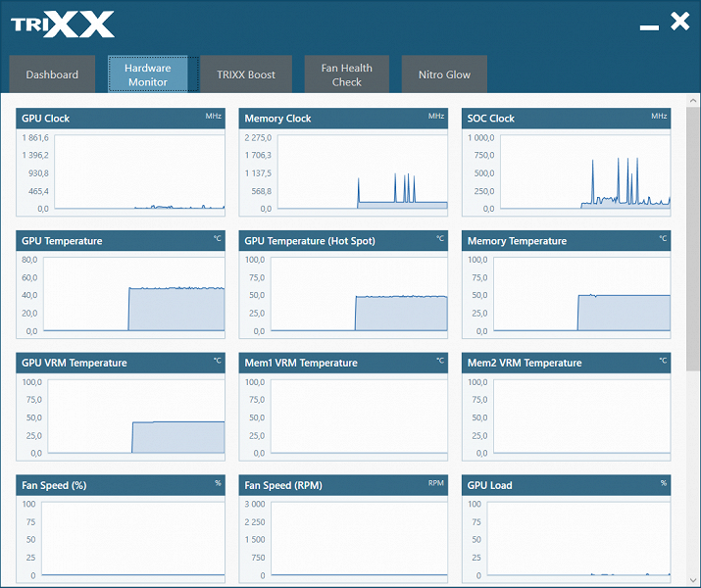Close the TRIXX application
The image size is (701, 588).
[680, 22]
